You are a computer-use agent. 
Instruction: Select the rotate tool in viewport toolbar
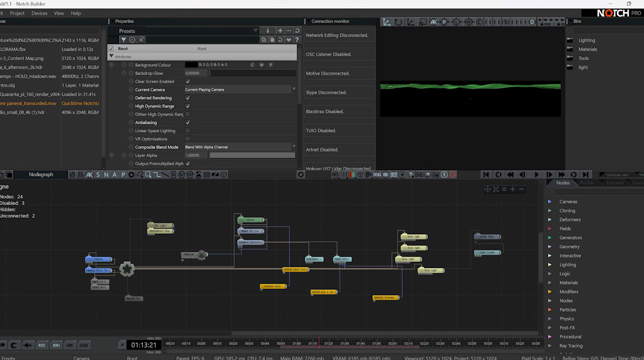[398, 22]
